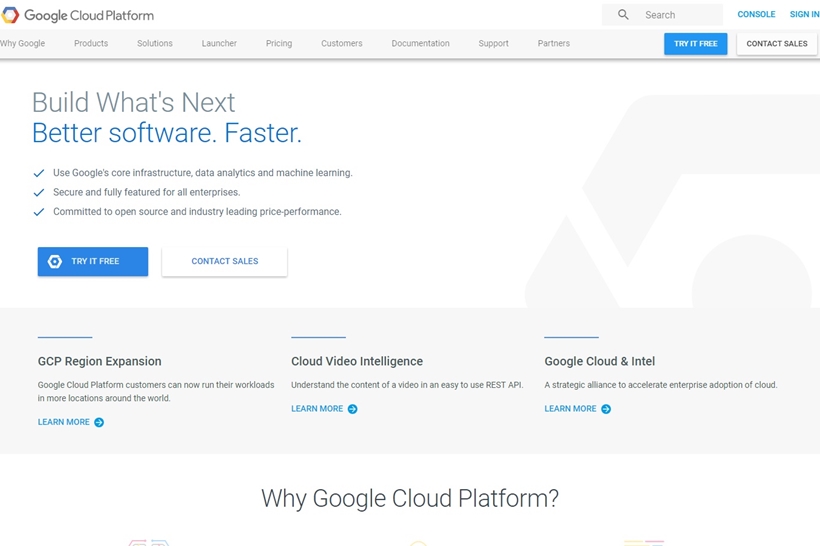The image size is (820, 546).
Task: Select Customers in the navigation bar
Action: [342, 44]
